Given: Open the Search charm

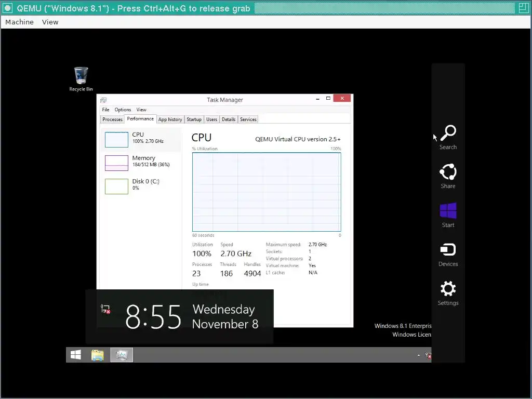Looking at the screenshot, I should [448, 137].
